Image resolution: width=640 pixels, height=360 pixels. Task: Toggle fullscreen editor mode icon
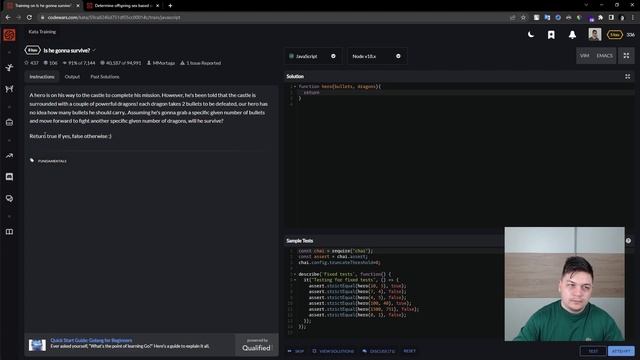point(626,56)
